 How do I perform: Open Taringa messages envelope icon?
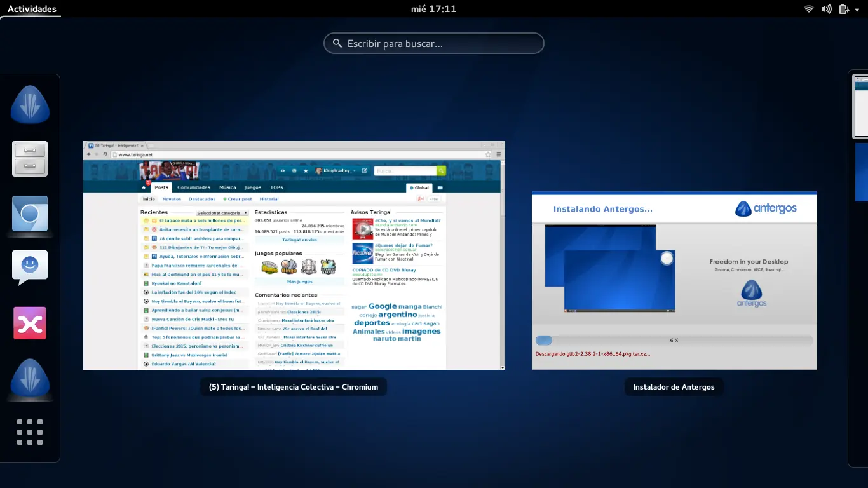click(x=294, y=170)
